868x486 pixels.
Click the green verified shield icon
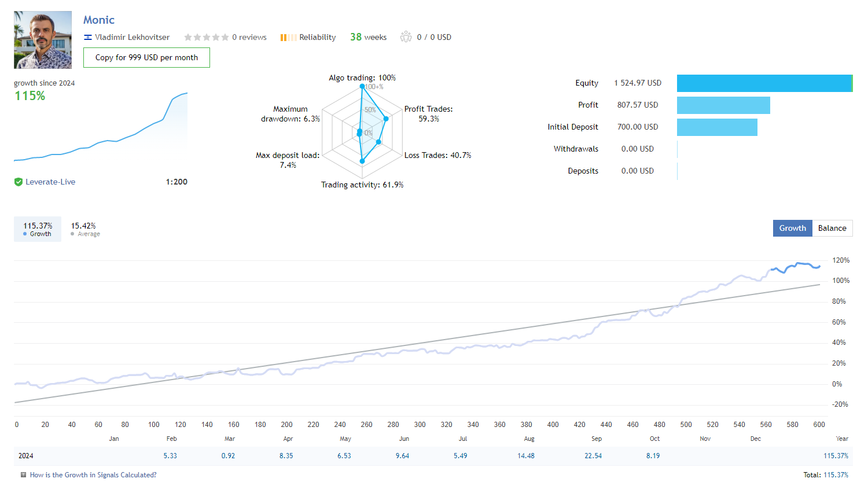19,182
